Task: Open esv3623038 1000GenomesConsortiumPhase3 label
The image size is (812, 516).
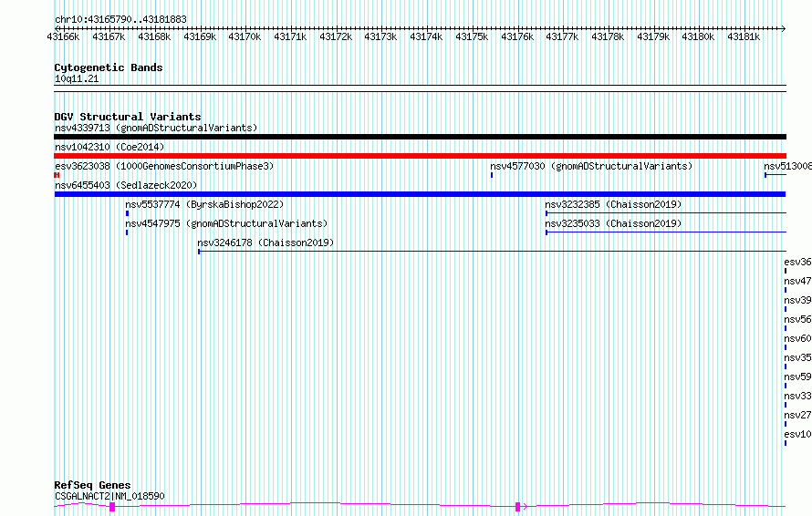Action: pos(164,166)
